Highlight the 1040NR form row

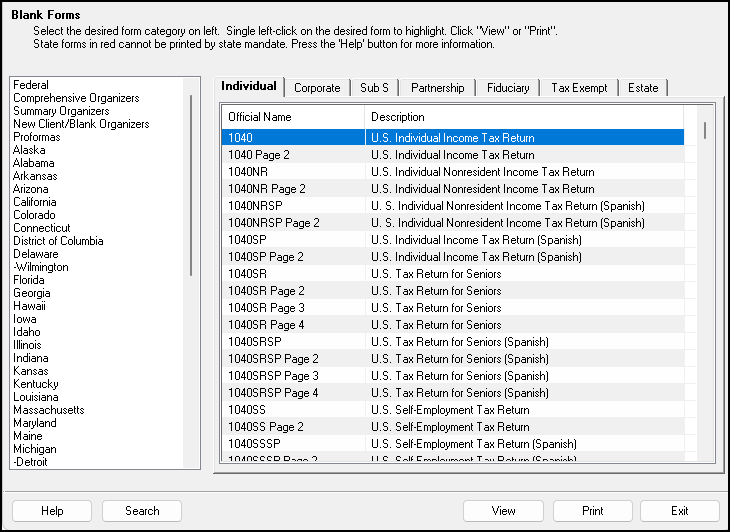coord(248,172)
